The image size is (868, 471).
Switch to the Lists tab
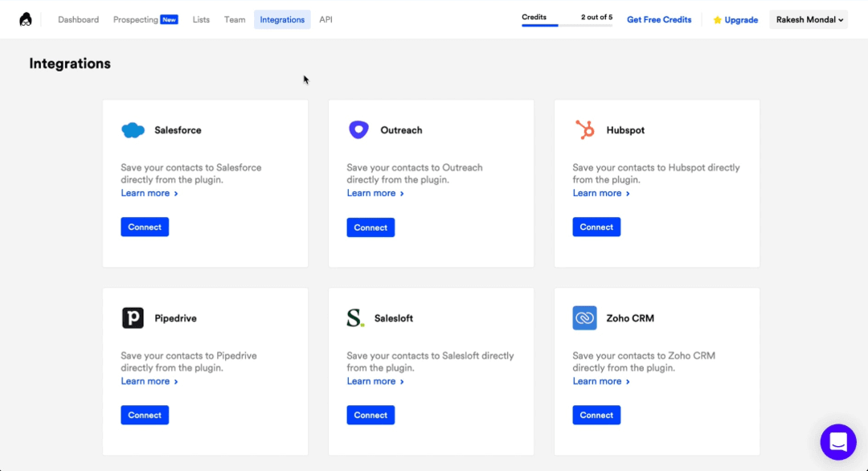pos(201,19)
